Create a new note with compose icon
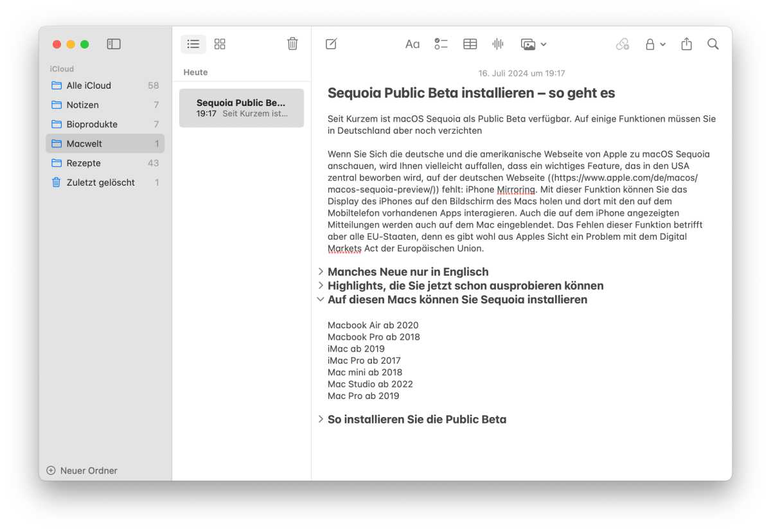Image resolution: width=771 pixels, height=532 pixels. coord(331,44)
